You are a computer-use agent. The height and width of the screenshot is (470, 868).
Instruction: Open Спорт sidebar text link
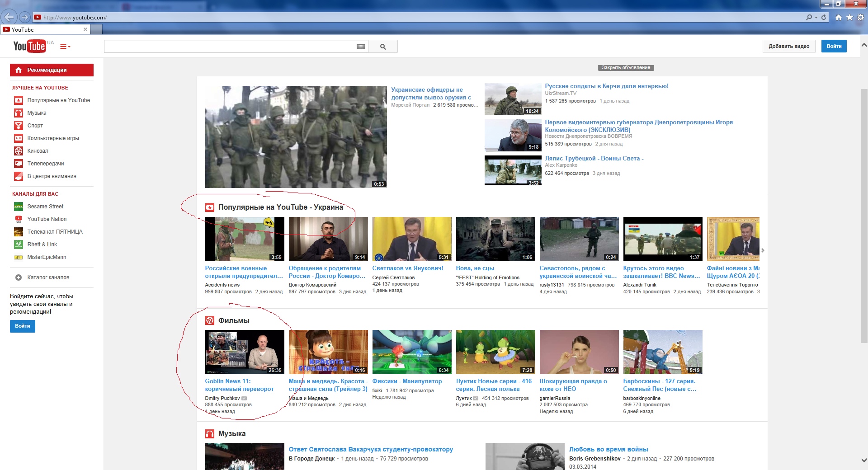pyautogui.click(x=35, y=126)
